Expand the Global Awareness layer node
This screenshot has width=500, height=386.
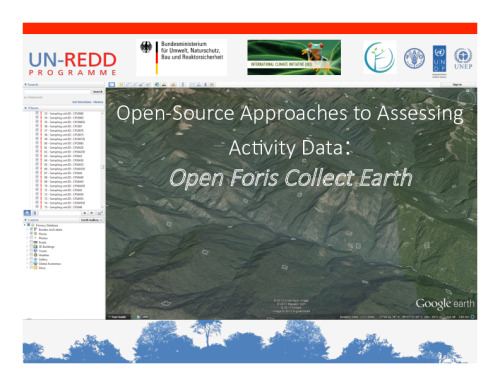point(27,264)
